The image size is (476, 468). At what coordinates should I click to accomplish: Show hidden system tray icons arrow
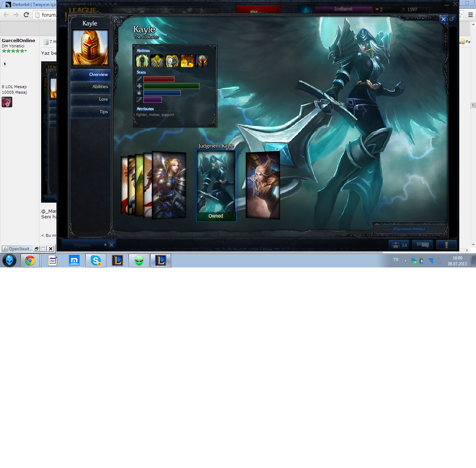(x=405, y=261)
